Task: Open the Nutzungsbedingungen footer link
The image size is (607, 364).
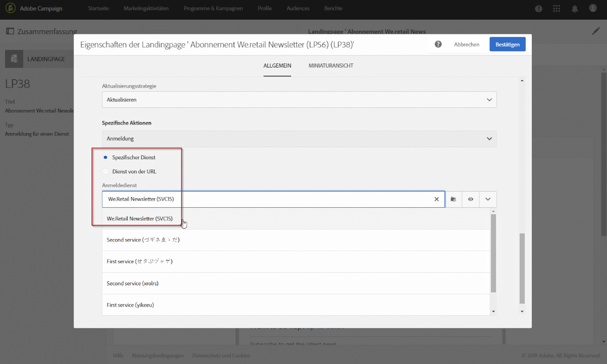Action: click(158, 355)
